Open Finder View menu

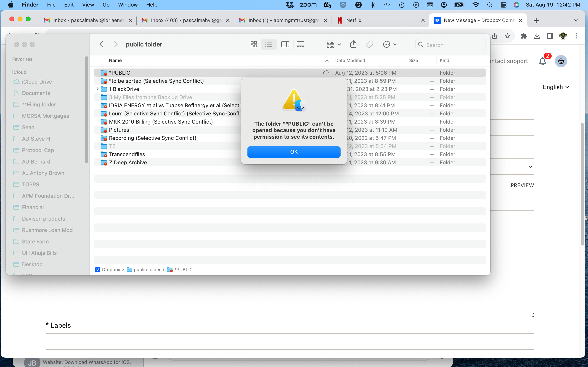pos(87,5)
